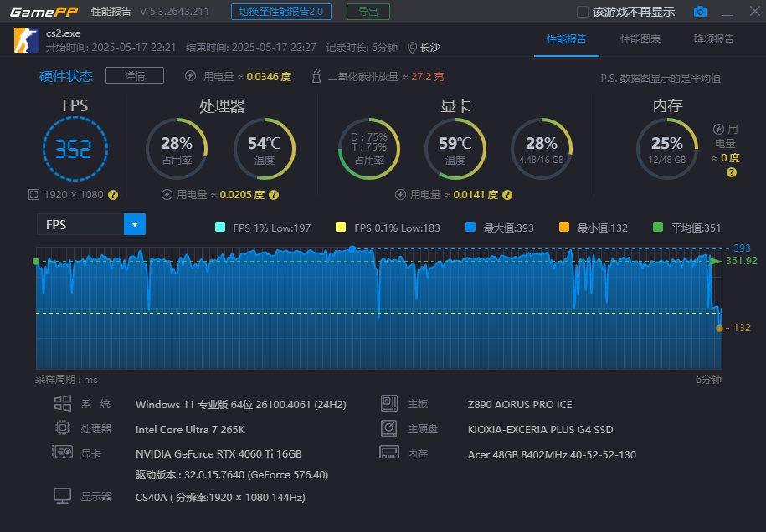Click the CPU chip icon beside 处理器 row
The height and width of the screenshot is (532, 766).
[63, 428]
